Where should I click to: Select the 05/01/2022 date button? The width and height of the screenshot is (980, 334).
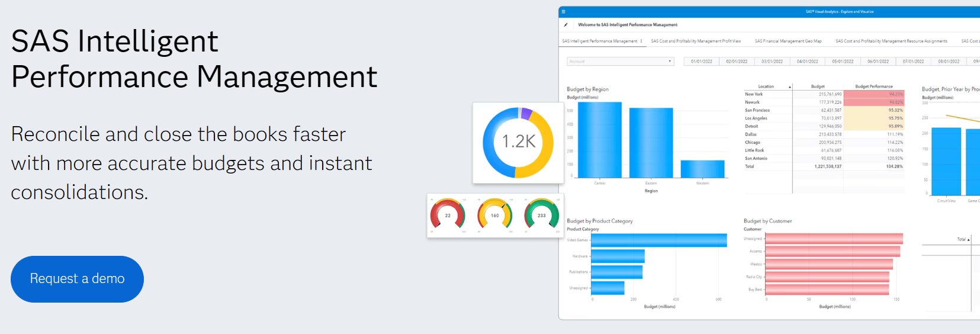point(843,62)
